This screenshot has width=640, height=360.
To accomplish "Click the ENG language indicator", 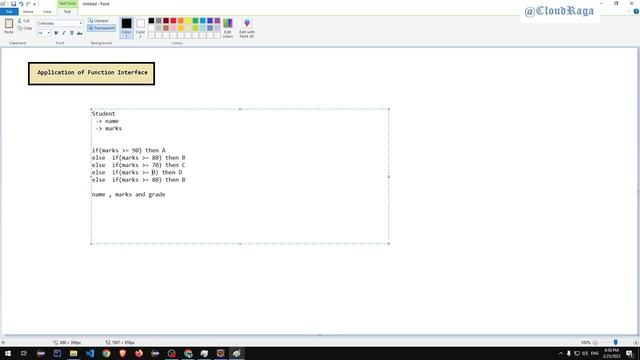I will pos(595,353).
